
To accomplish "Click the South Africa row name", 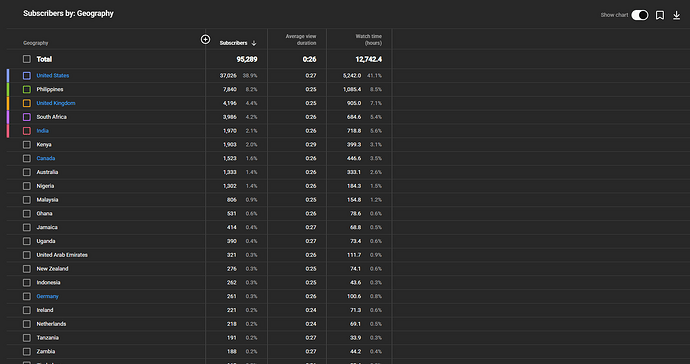I will tap(51, 117).
